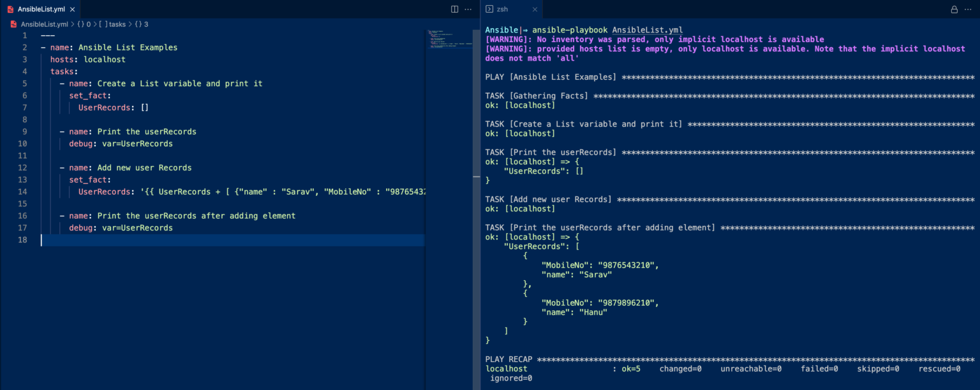Image resolution: width=980 pixels, height=390 pixels.
Task: Click the 'hosts: localhost' line in editor
Action: point(88,59)
